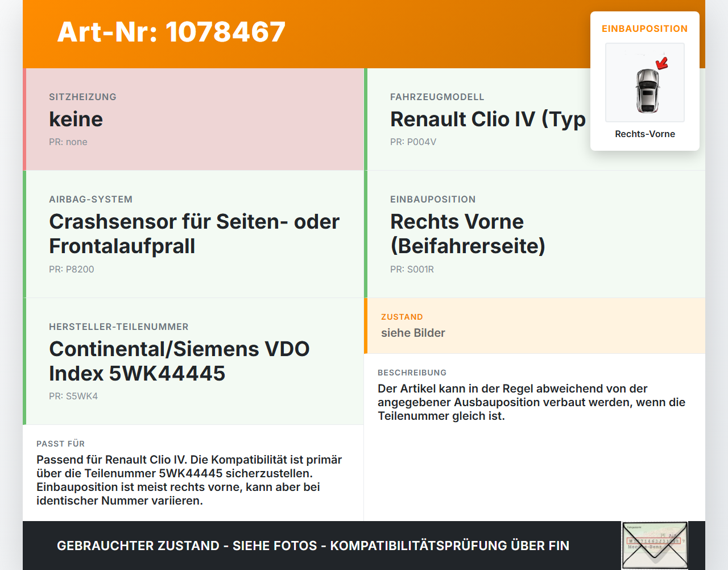Click the 'PR: P004V' code
The width and height of the screenshot is (728, 570).
[413, 142]
